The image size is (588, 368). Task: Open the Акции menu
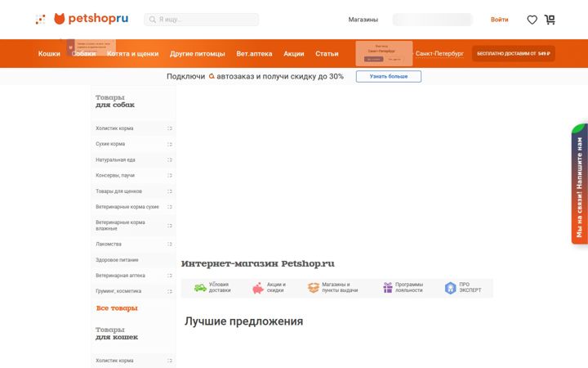(x=294, y=54)
